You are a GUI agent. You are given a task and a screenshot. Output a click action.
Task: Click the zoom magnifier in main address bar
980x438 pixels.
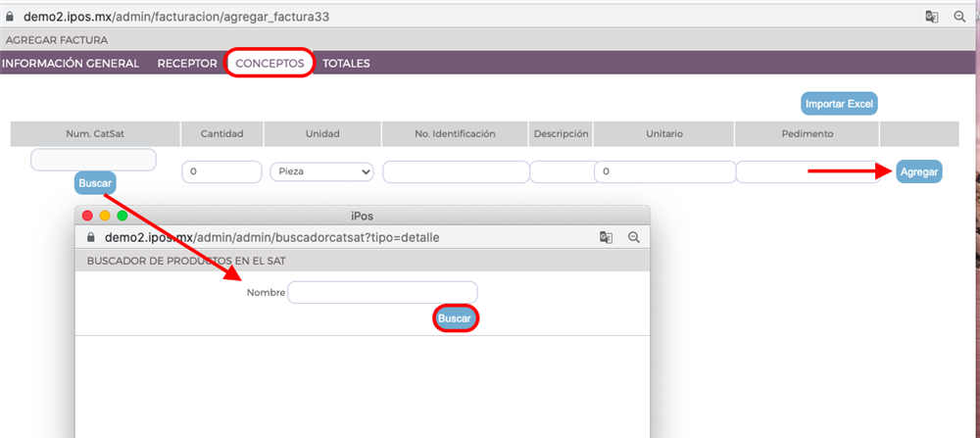coord(960,17)
